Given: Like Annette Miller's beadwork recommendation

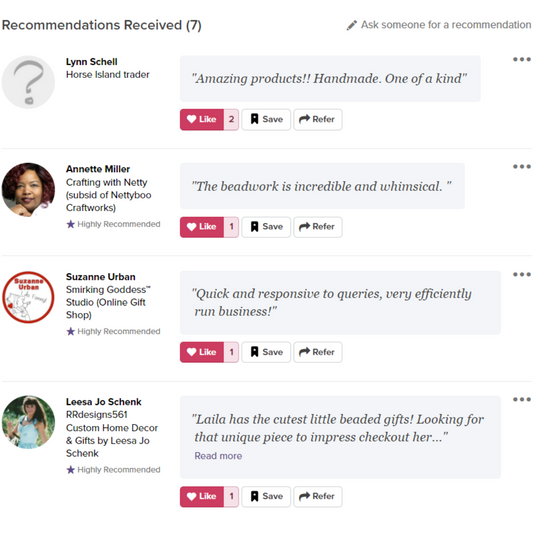Looking at the screenshot, I should (x=202, y=227).
